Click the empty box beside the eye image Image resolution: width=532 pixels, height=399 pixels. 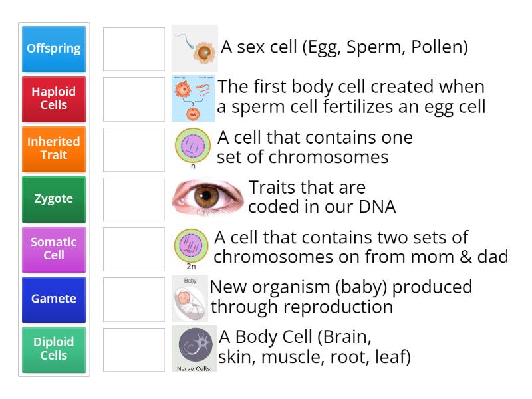pos(133,198)
